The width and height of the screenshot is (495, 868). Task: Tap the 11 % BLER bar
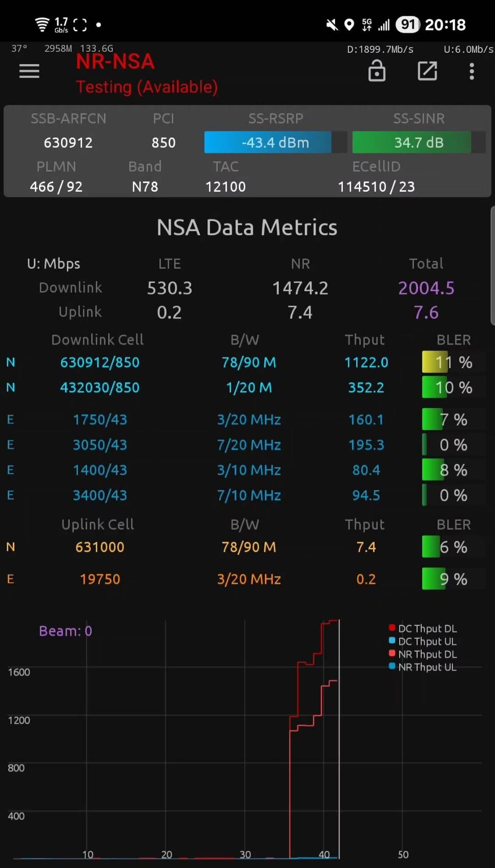click(453, 362)
